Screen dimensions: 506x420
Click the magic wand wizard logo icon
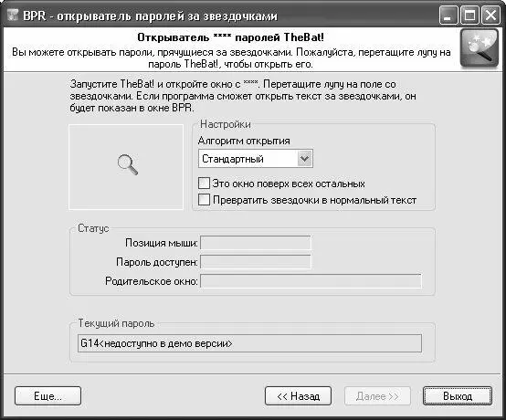click(480, 48)
